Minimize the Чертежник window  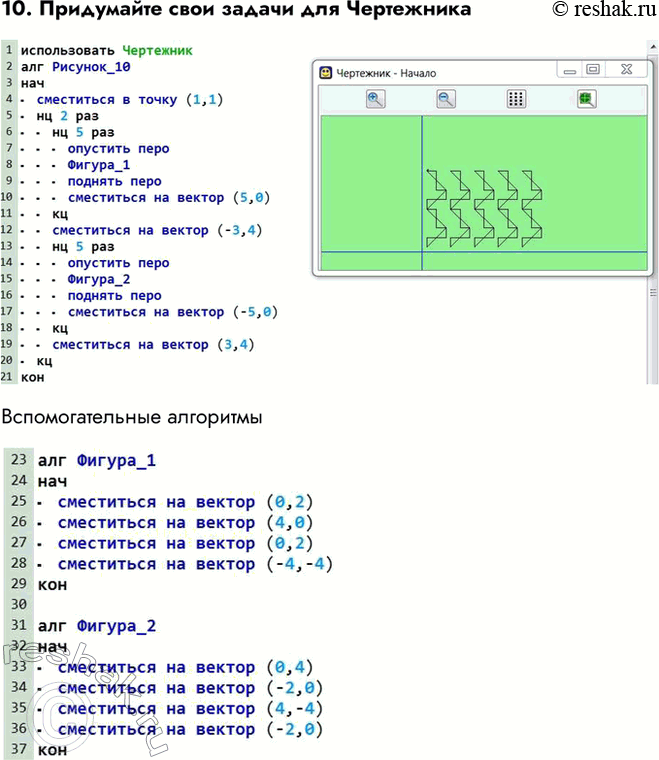coord(569,71)
